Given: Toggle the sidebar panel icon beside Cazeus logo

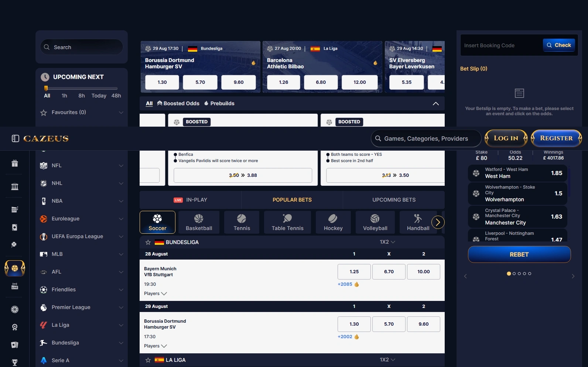Looking at the screenshot, I should click(x=15, y=138).
